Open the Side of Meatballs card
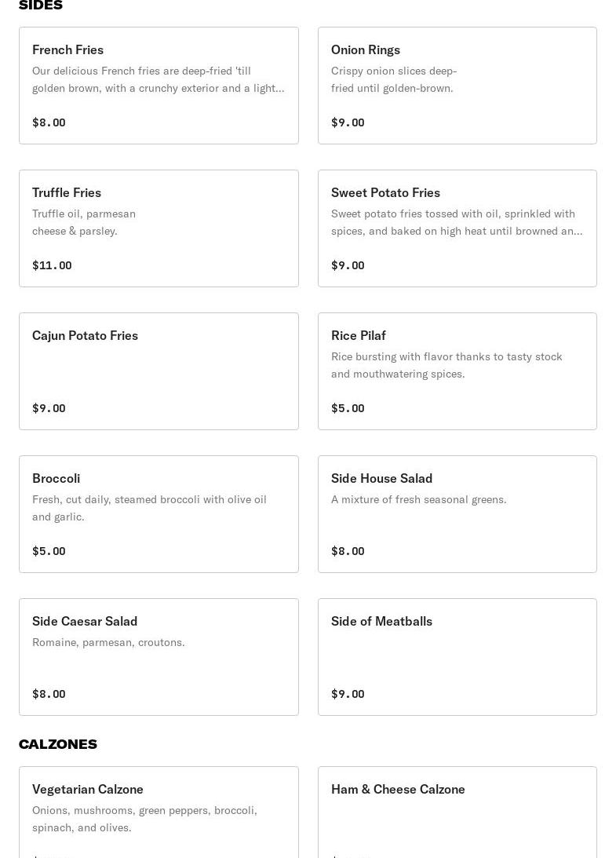Screen dimensions: 616x858 pyautogui.click(x=457, y=657)
